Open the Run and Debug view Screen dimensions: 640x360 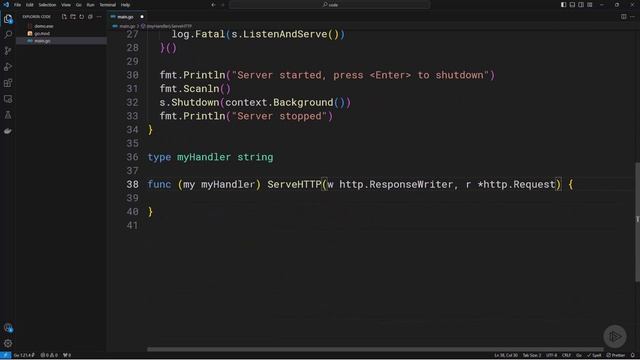[x=8, y=67]
